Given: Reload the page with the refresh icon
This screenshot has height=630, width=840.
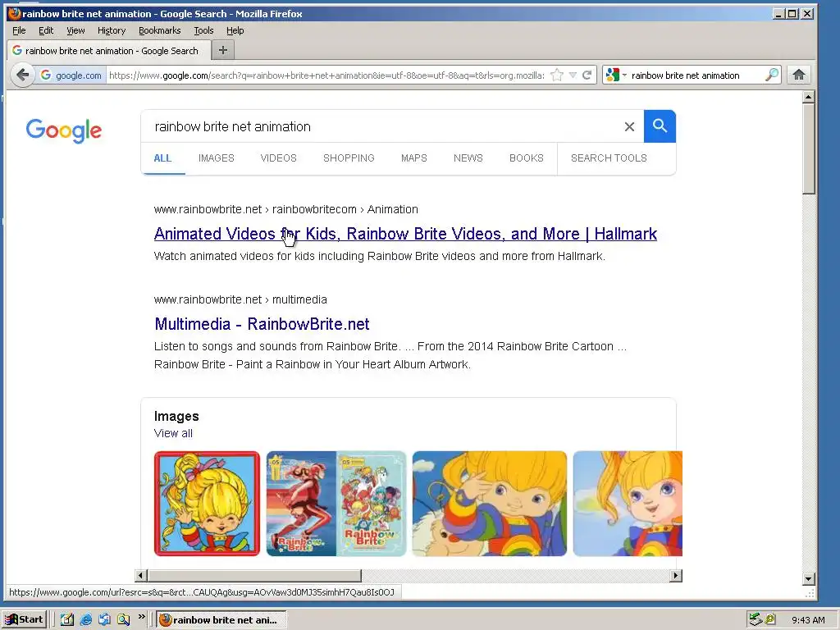Looking at the screenshot, I should point(587,75).
